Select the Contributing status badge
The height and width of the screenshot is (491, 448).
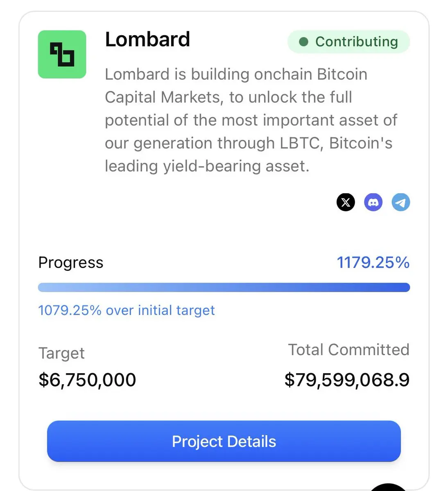click(x=348, y=42)
